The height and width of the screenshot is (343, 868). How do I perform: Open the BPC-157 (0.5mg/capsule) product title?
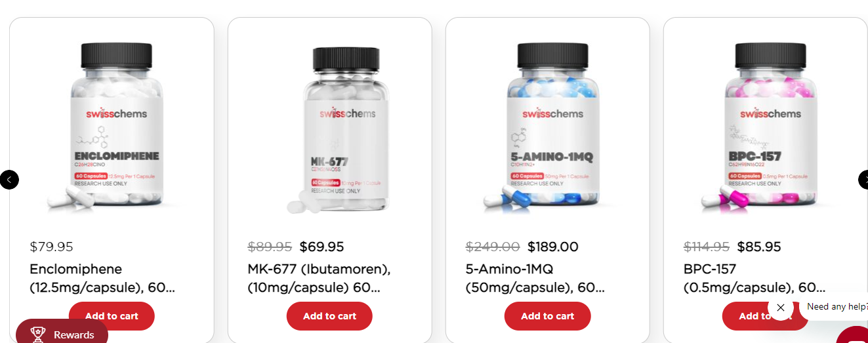(x=754, y=278)
